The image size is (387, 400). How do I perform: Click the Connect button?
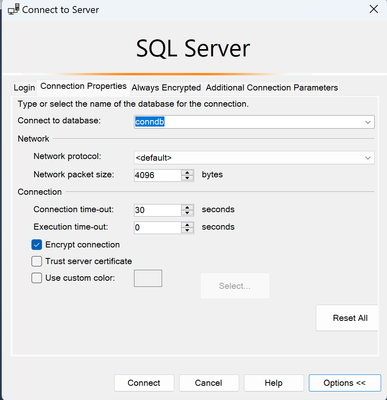144,383
